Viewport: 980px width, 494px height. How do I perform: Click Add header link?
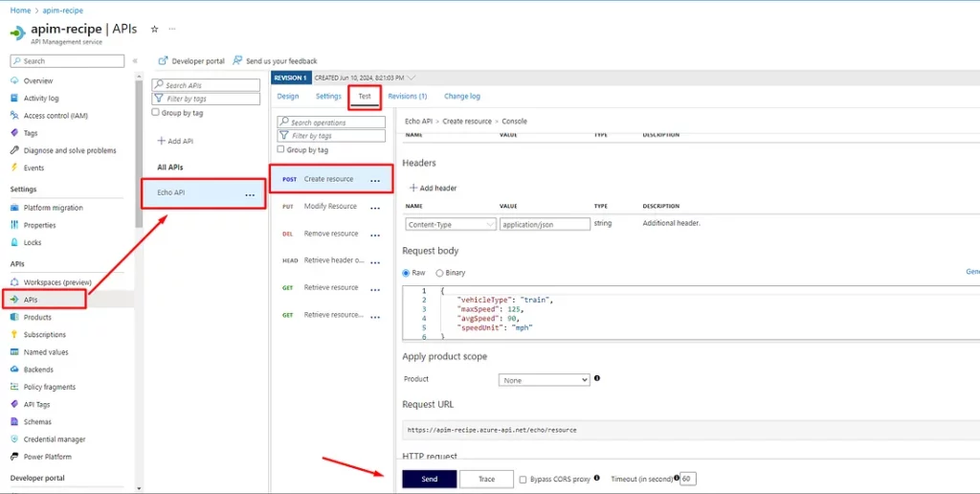pyautogui.click(x=433, y=188)
